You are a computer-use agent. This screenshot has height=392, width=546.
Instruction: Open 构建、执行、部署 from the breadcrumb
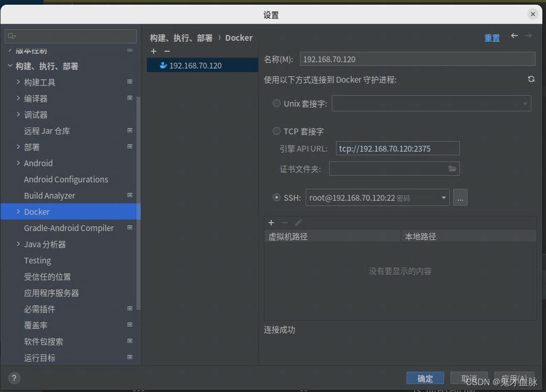click(x=184, y=38)
